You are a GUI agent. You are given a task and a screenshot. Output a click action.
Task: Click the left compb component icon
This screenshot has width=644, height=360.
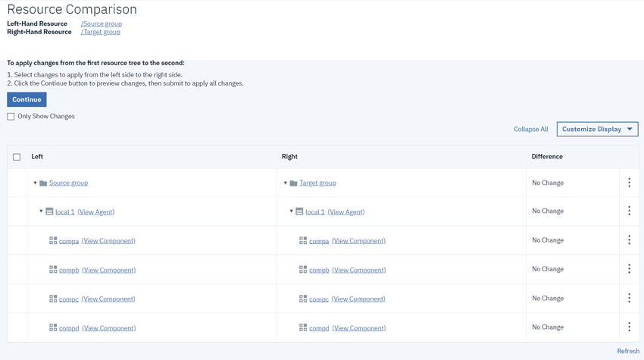[53, 270]
